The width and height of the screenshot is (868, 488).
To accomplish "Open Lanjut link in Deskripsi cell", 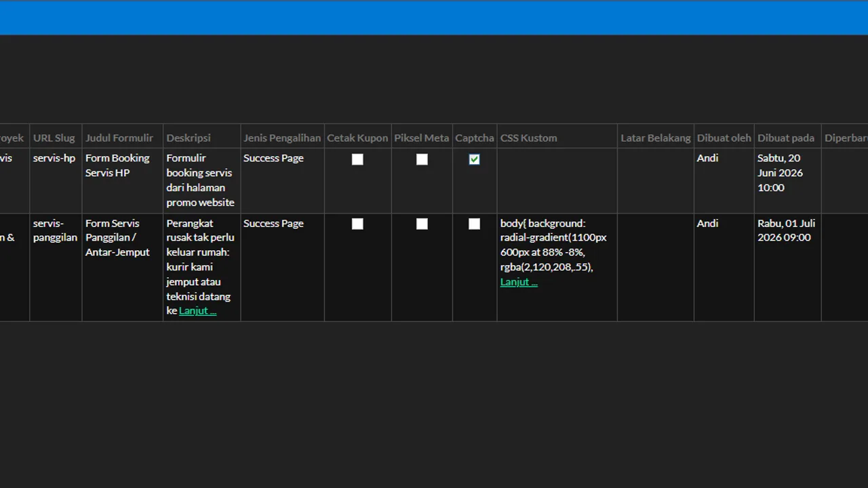I will click(x=197, y=311).
